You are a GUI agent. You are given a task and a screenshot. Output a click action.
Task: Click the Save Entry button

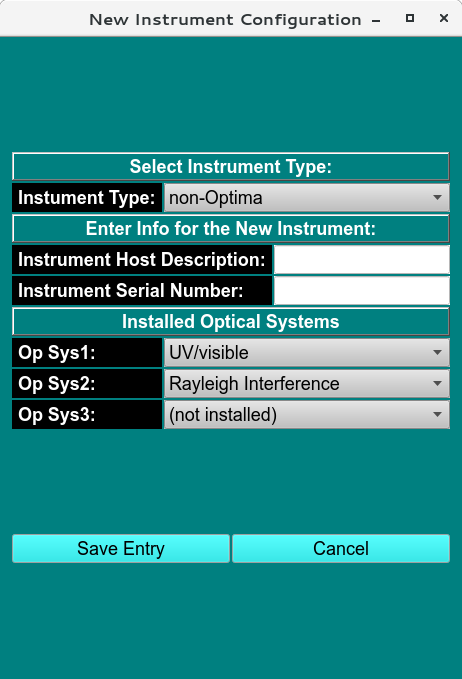point(121,549)
